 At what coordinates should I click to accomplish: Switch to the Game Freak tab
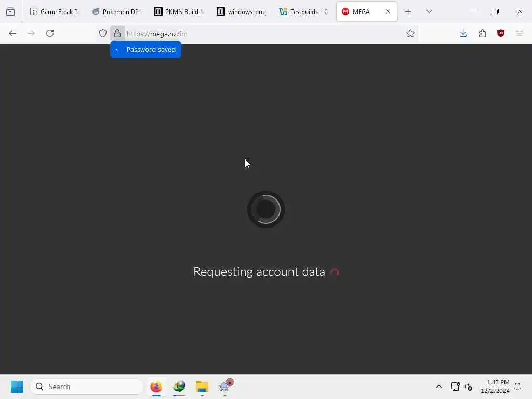[54, 11]
